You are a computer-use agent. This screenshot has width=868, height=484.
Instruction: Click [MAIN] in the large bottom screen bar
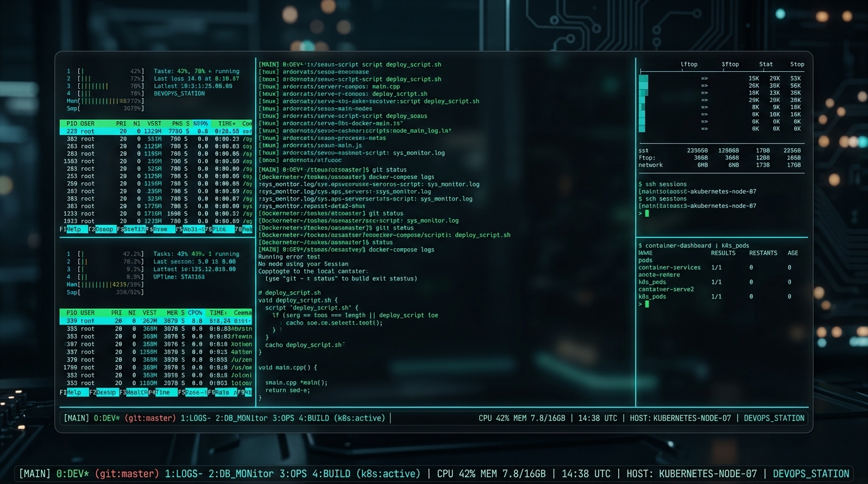[x=35, y=473]
